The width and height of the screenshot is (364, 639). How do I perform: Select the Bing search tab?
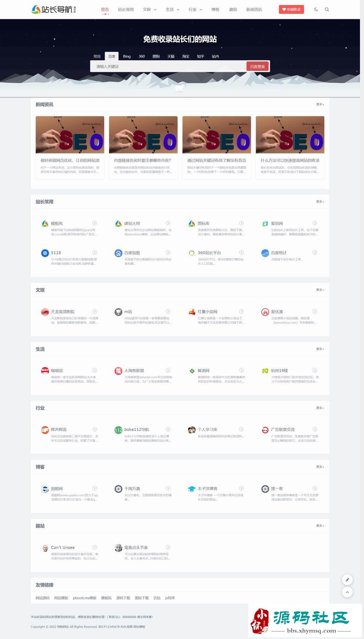(x=127, y=56)
